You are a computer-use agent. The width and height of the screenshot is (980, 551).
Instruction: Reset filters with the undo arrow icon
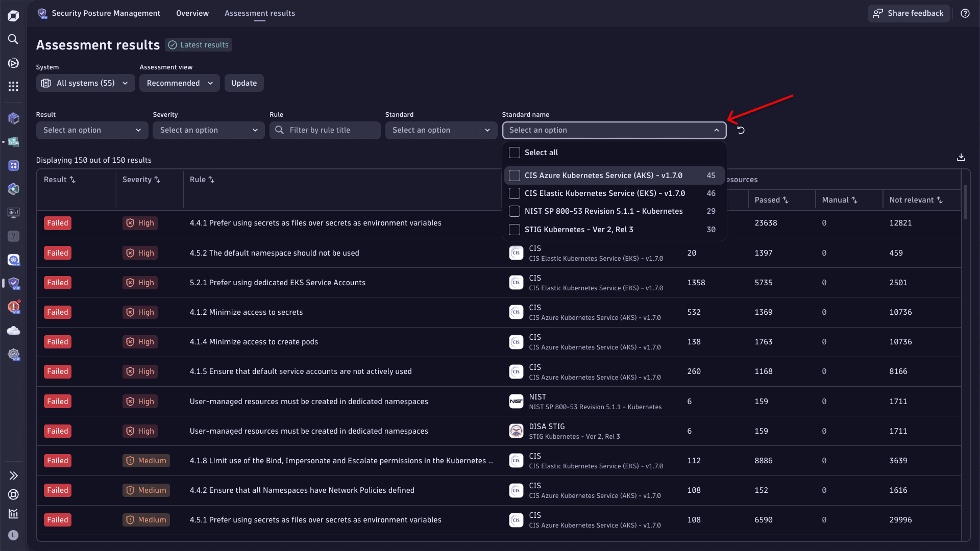[x=741, y=130]
